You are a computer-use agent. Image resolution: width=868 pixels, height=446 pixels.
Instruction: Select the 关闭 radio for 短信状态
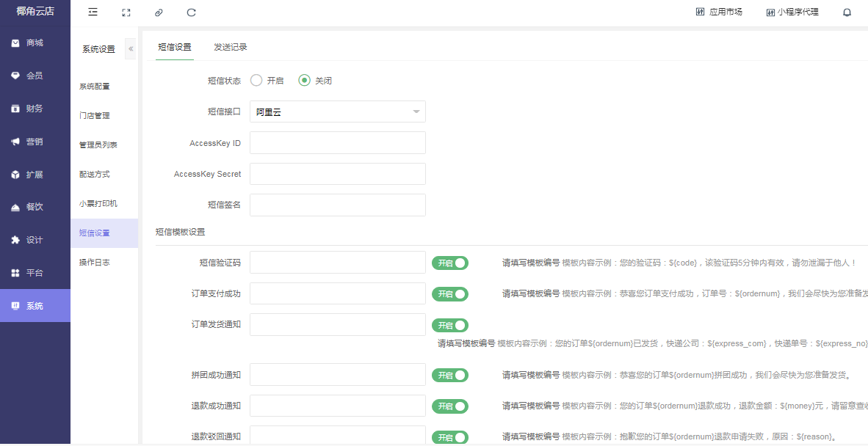[x=305, y=81]
